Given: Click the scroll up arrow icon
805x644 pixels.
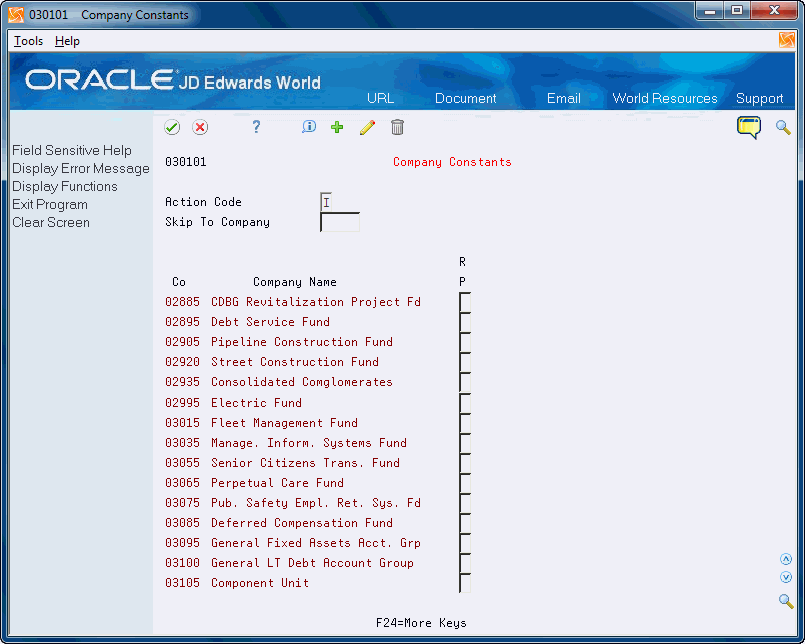Looking at the screenshot, I should (x=786, y=559).
